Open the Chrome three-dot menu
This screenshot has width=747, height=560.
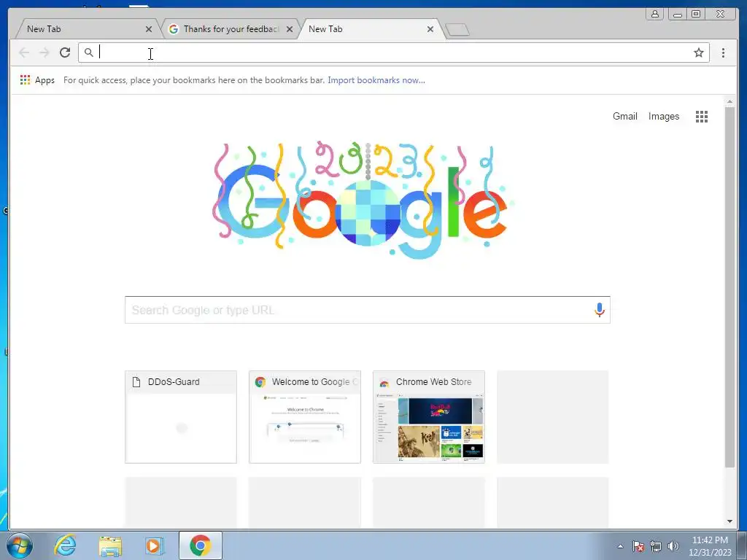click(723, 52)
